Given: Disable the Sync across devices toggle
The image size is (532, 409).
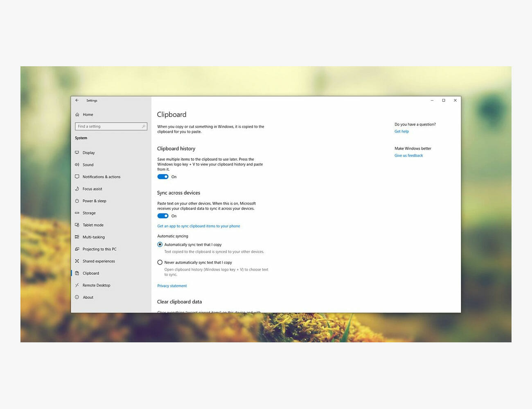Looking at the screenshot, I should [163, 216].
